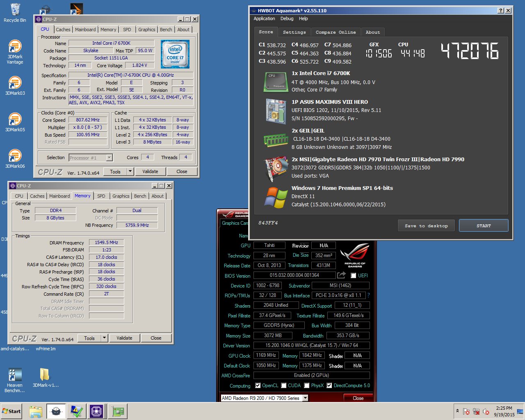525x420 pixels.
Task: Click the Windows logo icon beside Windows 7
Action: (x=276, y=197)
